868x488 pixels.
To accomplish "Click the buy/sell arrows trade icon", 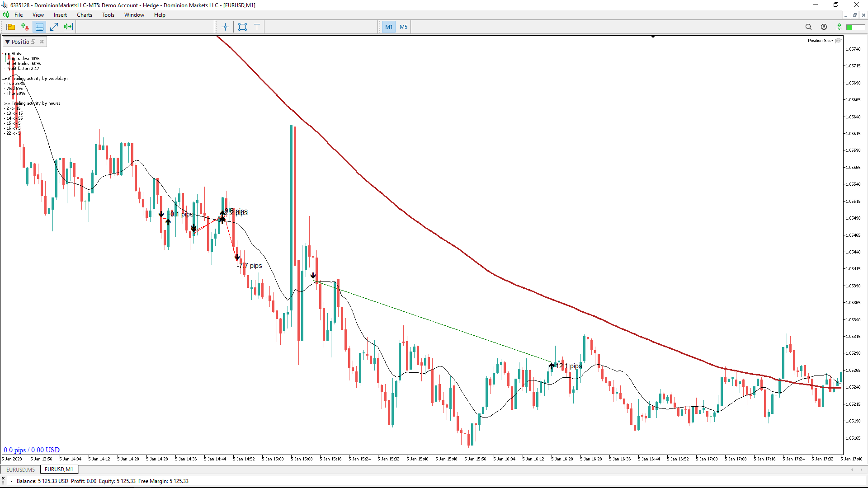I will 25,27.
